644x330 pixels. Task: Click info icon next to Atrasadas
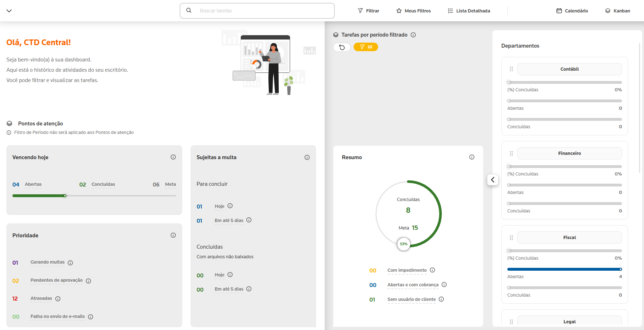pos(58,299)
